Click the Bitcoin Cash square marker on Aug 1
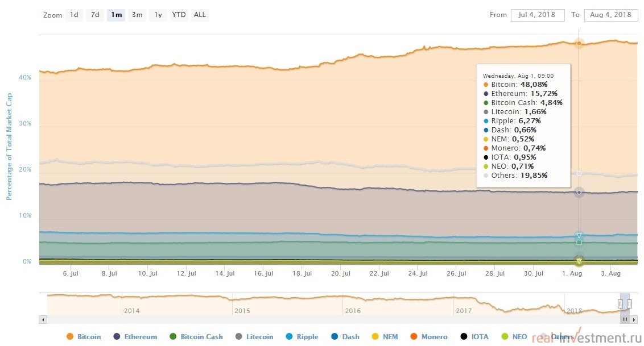This screenshot has width=644, height=346. pyautogui.click(x=579, y=243)
